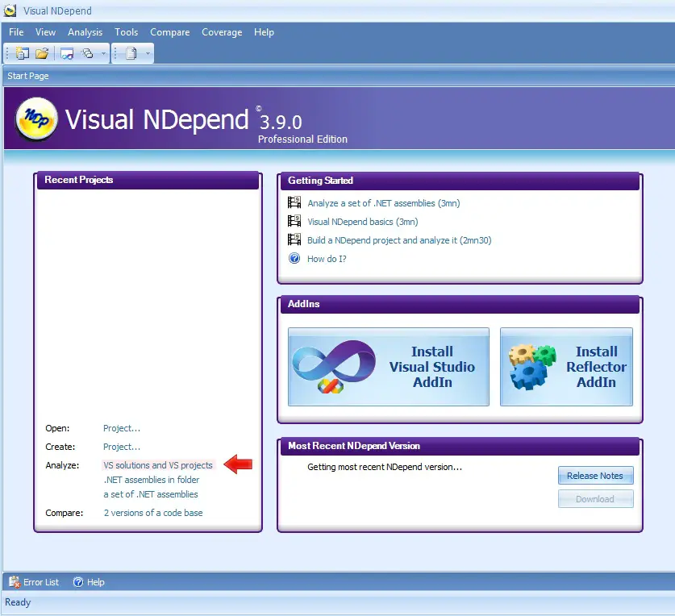675x616 pixels.
Task: Click the 'Open:' label
Action: click(x=57, y=428)
